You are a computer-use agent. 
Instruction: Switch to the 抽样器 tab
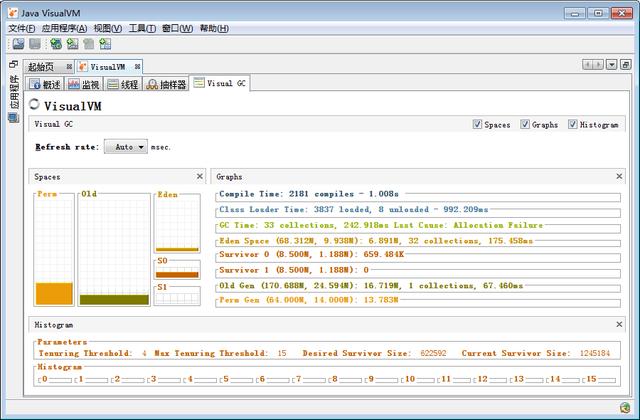[166, 84]
